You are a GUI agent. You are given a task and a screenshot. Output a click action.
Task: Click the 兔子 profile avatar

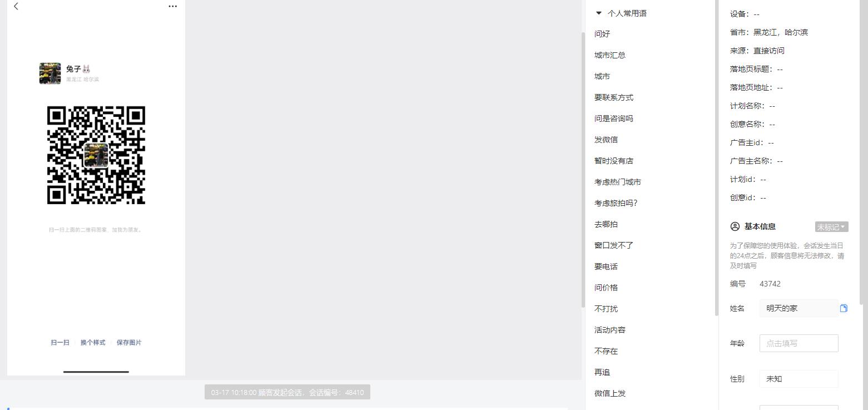(x=50, y=73)
